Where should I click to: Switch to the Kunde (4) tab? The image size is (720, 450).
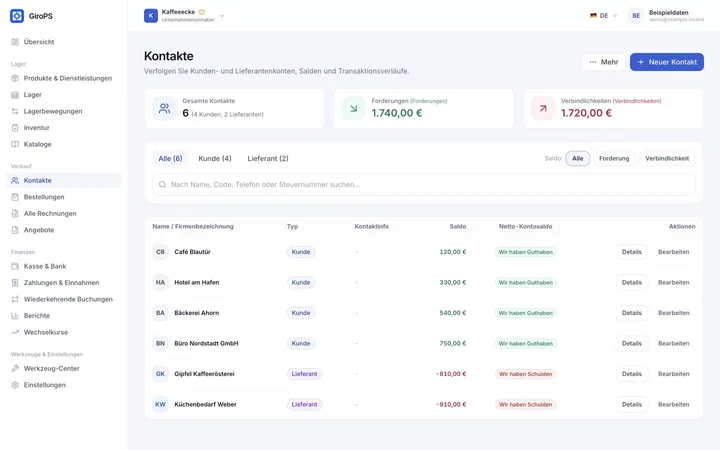pos(215,158)
